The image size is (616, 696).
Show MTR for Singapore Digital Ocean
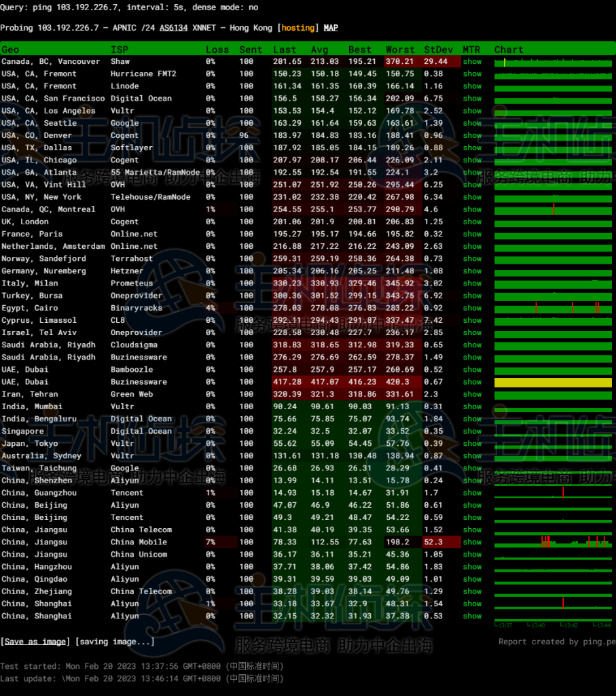pyautogui.click(x=472, y=431)
